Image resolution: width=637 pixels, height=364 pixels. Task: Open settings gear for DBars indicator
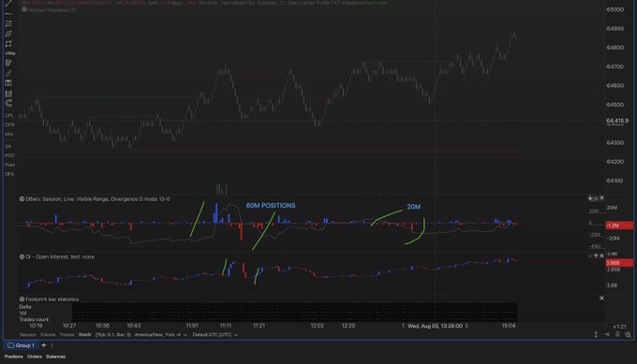point(22,198)
